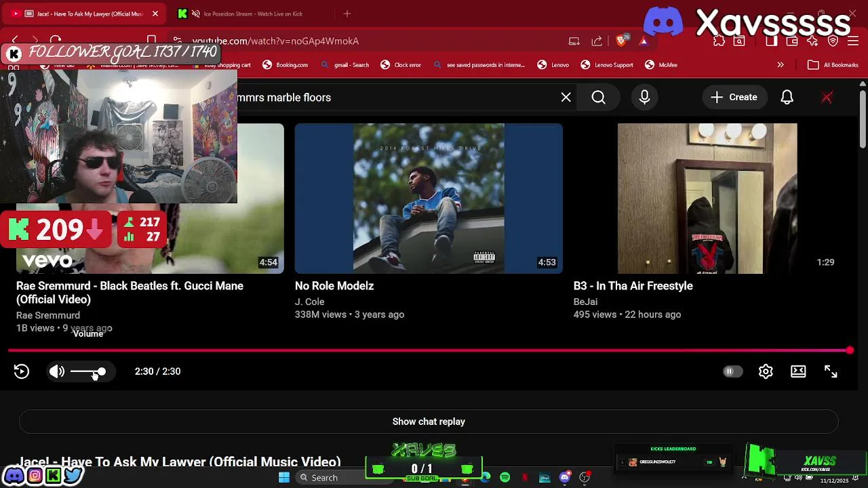Click the 'B3 - In Tha Air Freestyle' title

pos(633,286)
